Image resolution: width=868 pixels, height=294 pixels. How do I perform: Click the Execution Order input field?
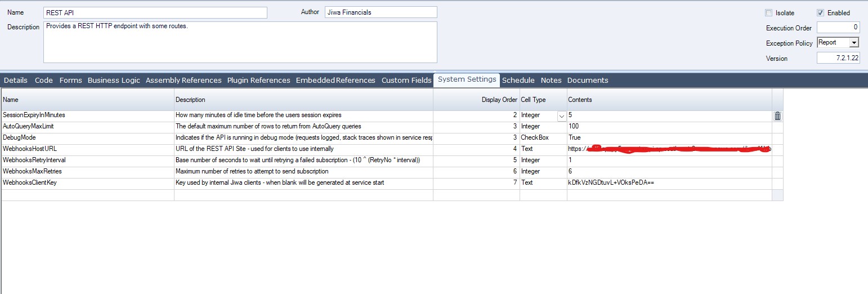click(x=838, y=28)
